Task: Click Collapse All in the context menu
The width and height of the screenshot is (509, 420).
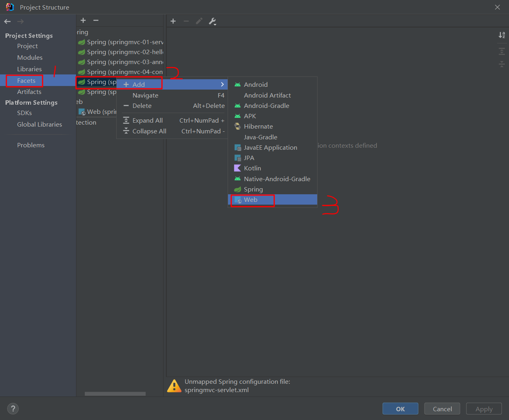Action: [x=172, y=131]
